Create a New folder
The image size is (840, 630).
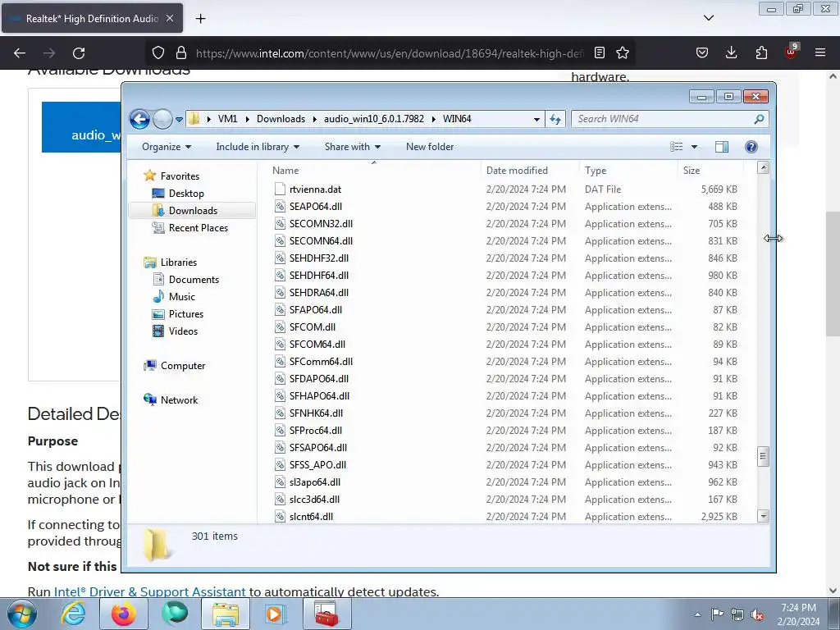pyautogui.click(x=430, y=147)
